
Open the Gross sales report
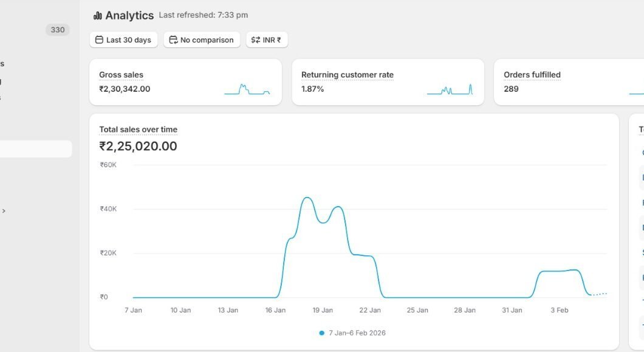(121, 75)
